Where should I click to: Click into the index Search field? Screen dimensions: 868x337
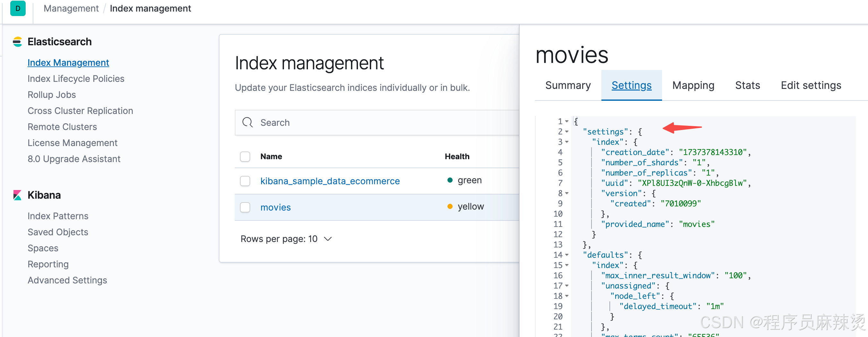(377, 122)
